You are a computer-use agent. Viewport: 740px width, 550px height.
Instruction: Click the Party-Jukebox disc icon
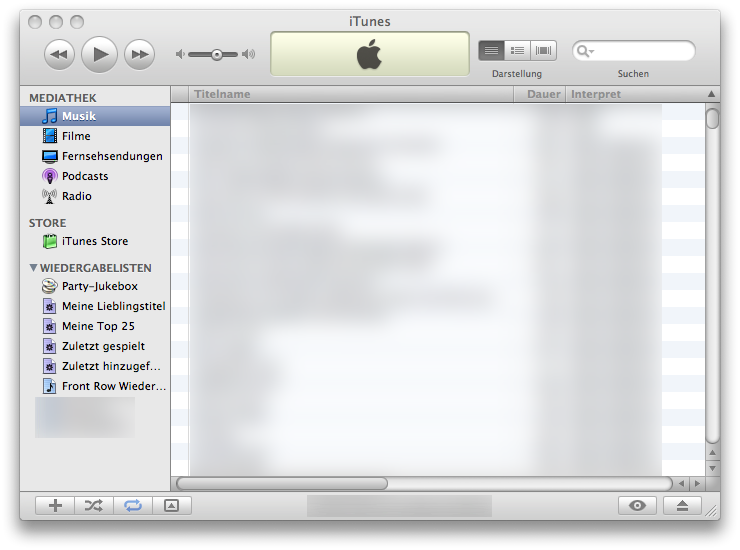tap(50, 286)
